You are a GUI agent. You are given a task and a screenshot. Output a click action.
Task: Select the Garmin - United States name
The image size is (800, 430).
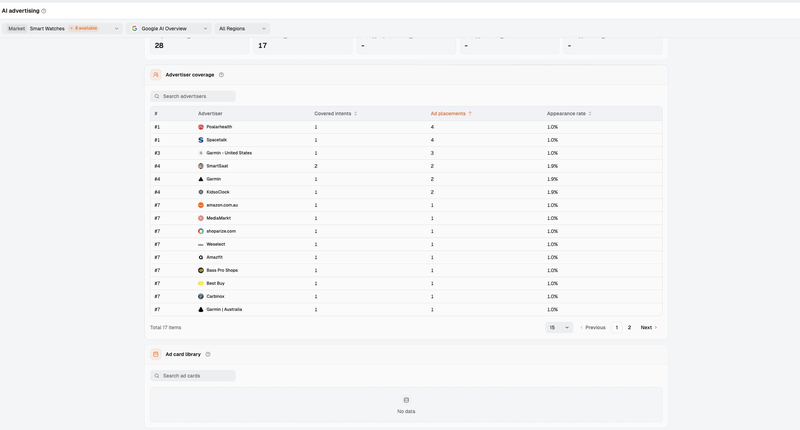229,153
